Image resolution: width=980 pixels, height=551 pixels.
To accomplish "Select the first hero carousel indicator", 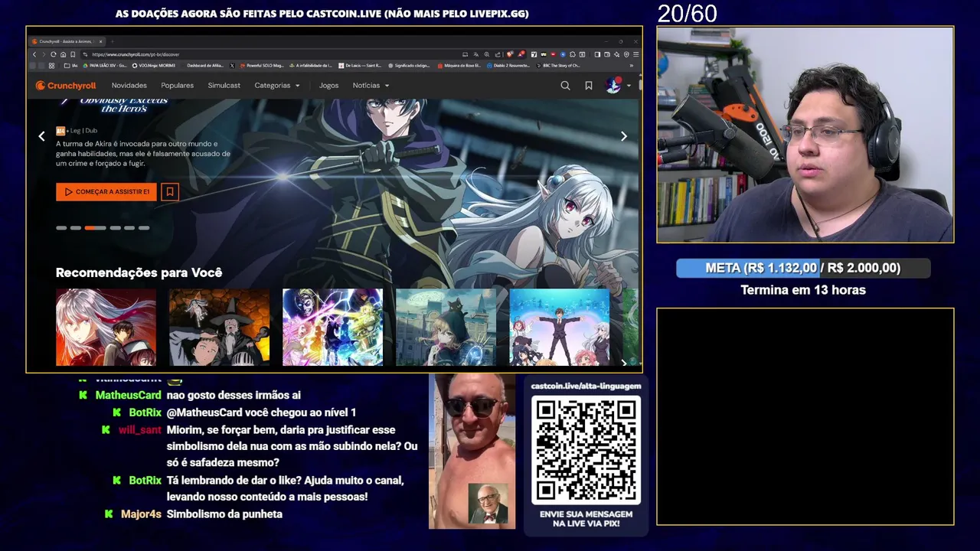I will coord(61,227).
